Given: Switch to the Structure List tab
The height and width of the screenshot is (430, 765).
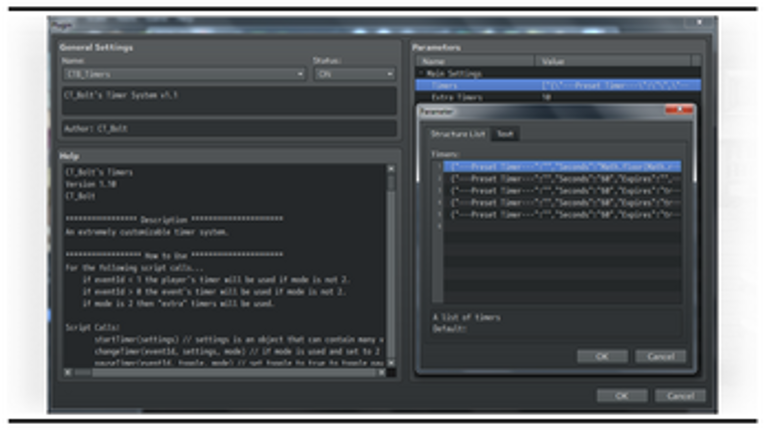Looking at the screenshot, I should click(x=458, y=134).
